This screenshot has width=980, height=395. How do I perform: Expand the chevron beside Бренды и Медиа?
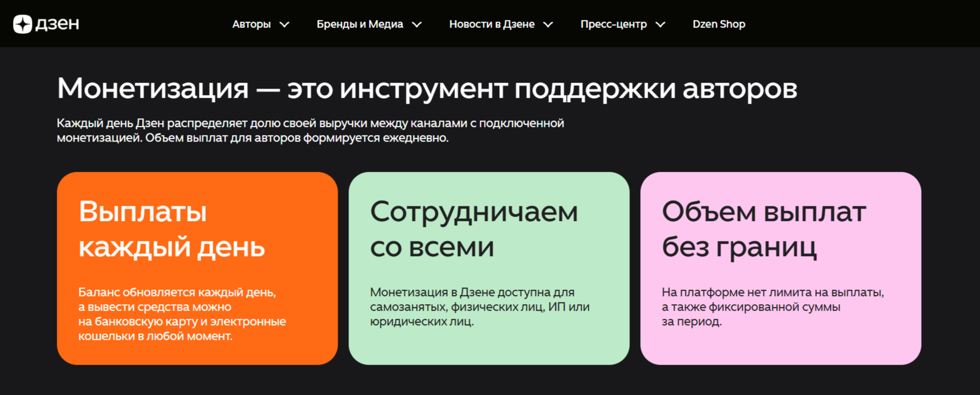417,25
